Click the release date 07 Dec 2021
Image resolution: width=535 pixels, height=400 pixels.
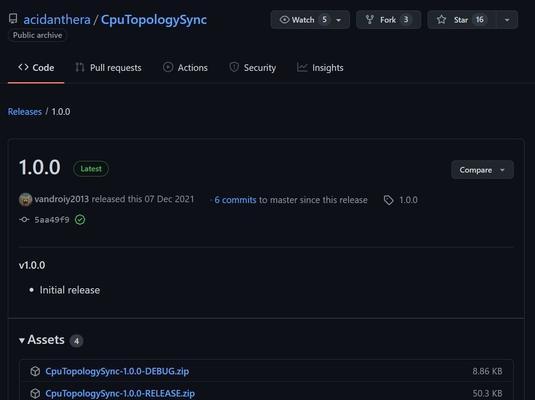tap(169, 199)
